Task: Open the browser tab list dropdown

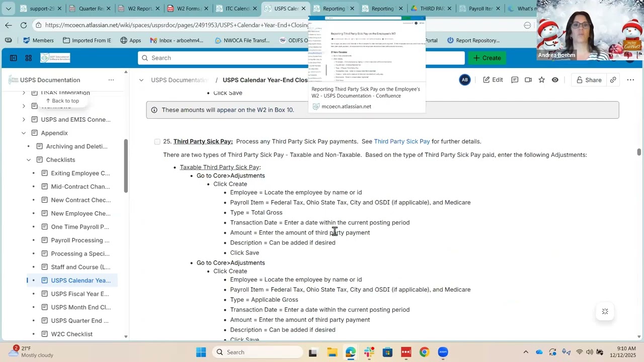Action: [8, 9]
